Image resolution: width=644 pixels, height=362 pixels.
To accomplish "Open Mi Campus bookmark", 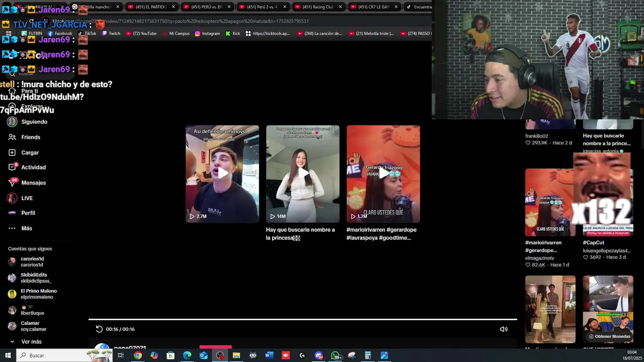I will click(x=176, y=34).
